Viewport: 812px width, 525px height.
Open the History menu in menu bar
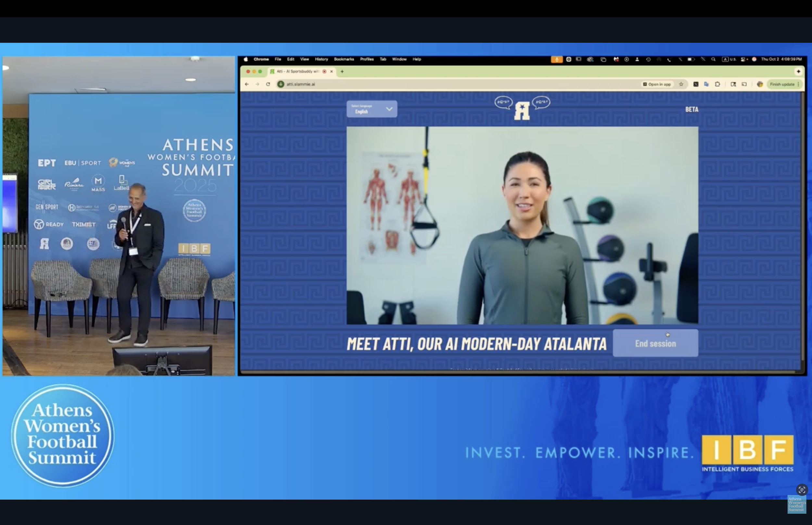click(x=321, y=59)
